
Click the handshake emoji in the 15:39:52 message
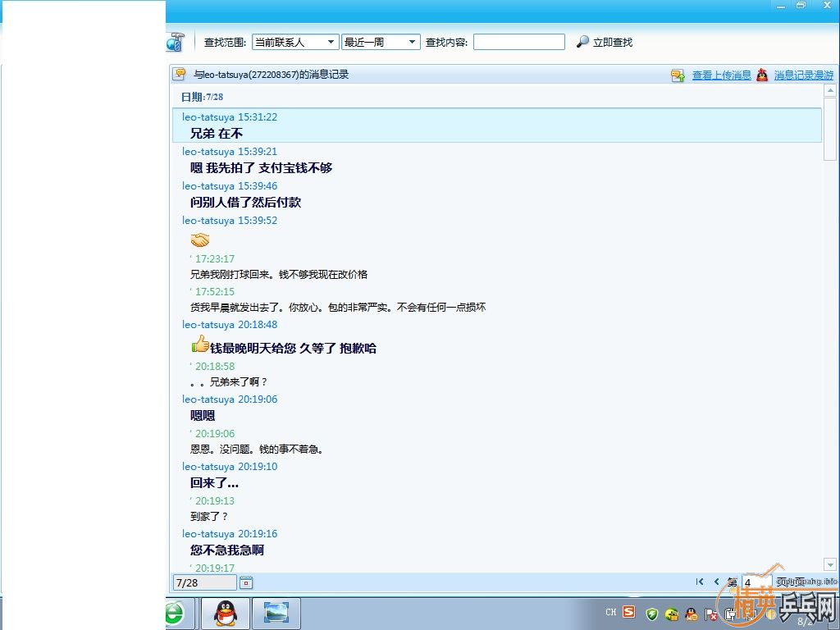(x=200, y=240)
